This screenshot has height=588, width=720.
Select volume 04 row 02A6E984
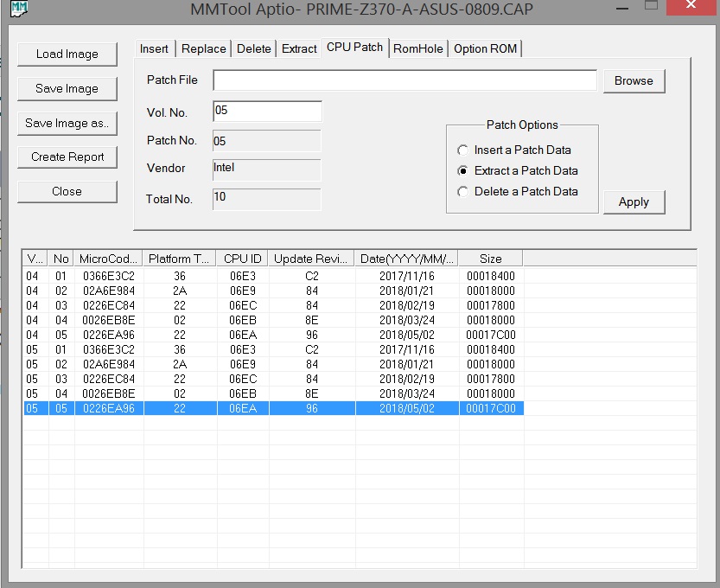(273, 291)
